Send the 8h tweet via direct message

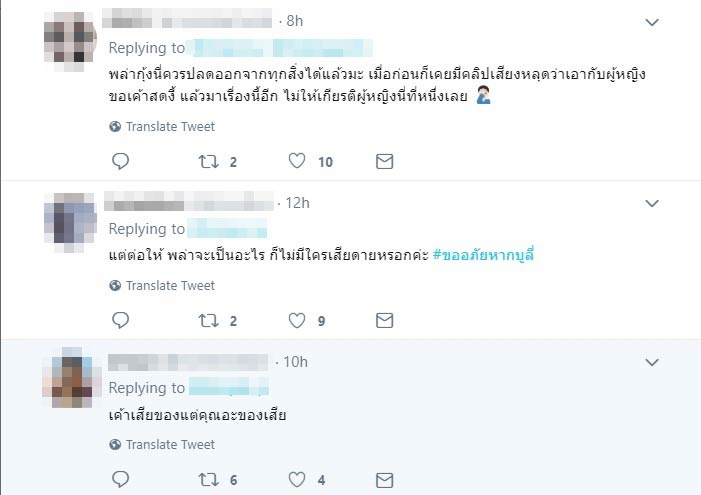pyautogui.click(x=384, y=161)
